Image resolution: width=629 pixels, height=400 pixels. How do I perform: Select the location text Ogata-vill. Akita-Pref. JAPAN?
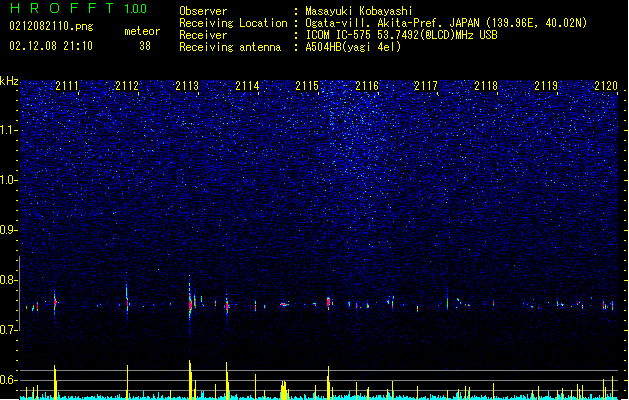pyautogui.click(x=392, y=23)
